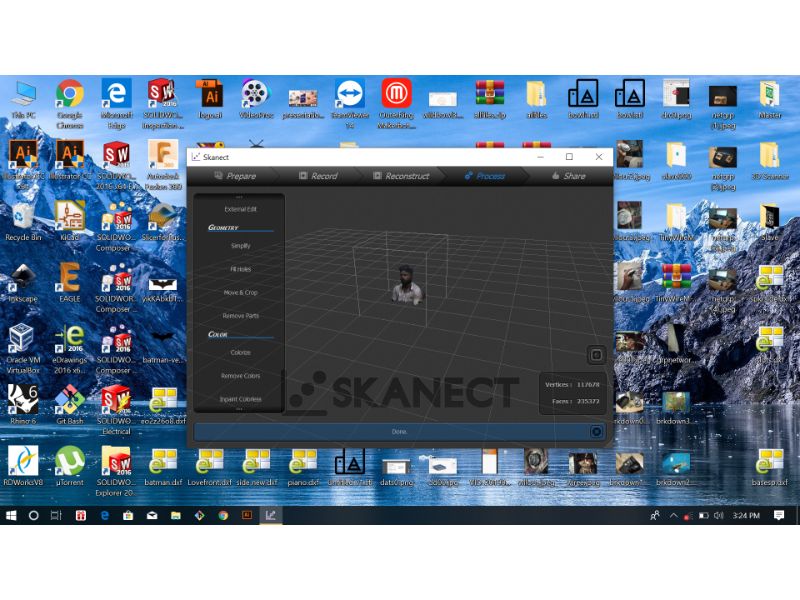Show hidden system tray icons

[673, 515]
